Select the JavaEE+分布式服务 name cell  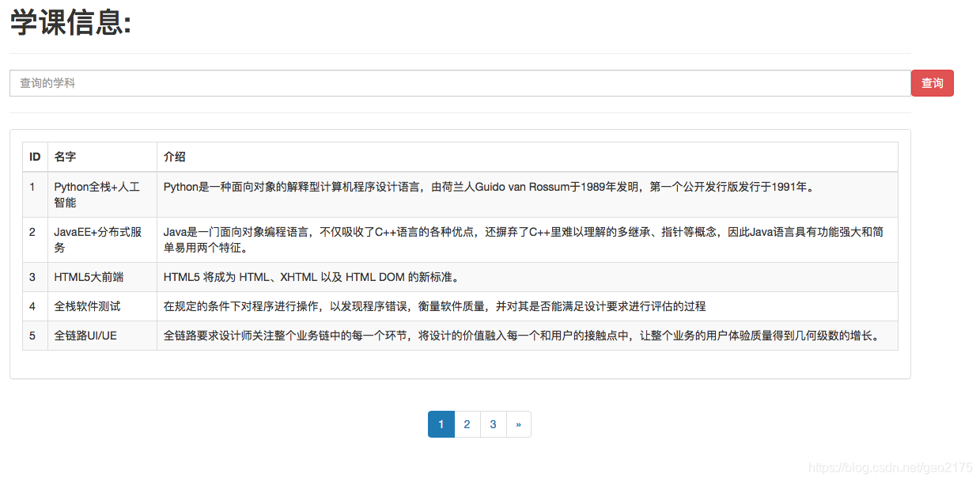click(102, 240)
